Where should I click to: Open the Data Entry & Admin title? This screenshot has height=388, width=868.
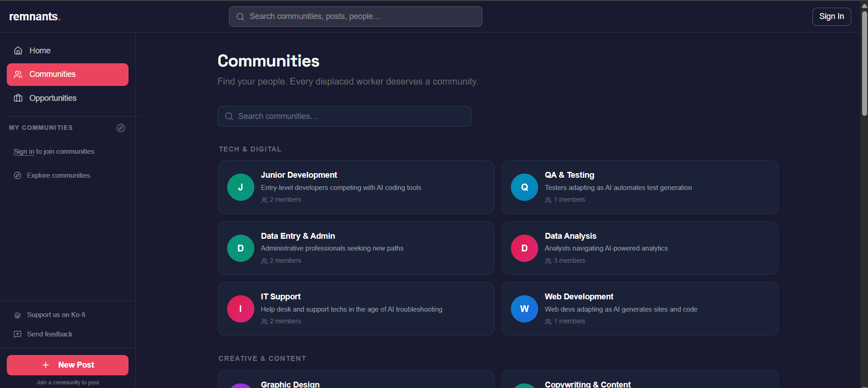[298, 236]
